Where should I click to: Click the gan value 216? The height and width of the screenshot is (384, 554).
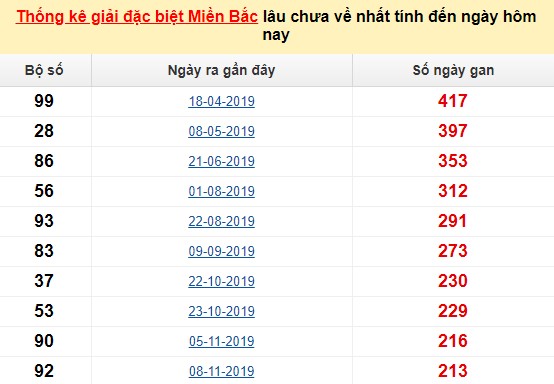click(x=453, y=341)
